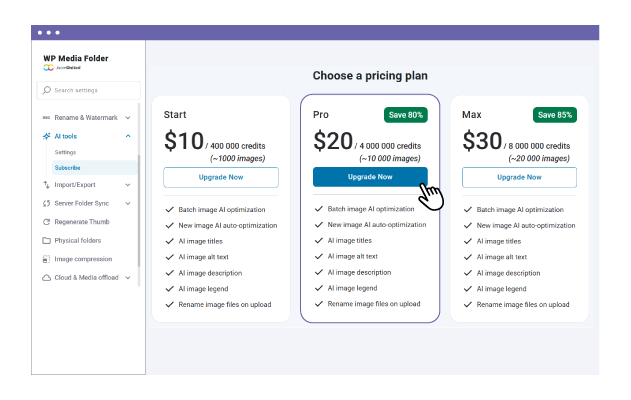Click the AI tools sparkle icon
Screen dimensions: 631x400
(46, 135)
